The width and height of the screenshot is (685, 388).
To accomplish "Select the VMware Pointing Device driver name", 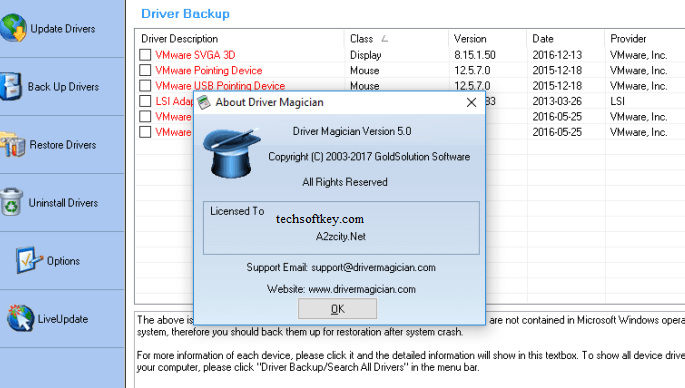I will (x=209, y=70).
